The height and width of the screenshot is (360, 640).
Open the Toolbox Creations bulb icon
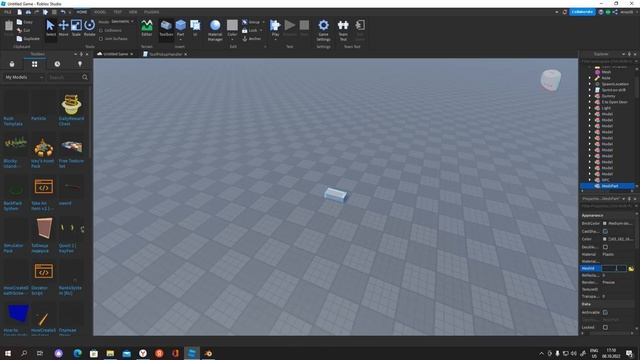(80, 64)
